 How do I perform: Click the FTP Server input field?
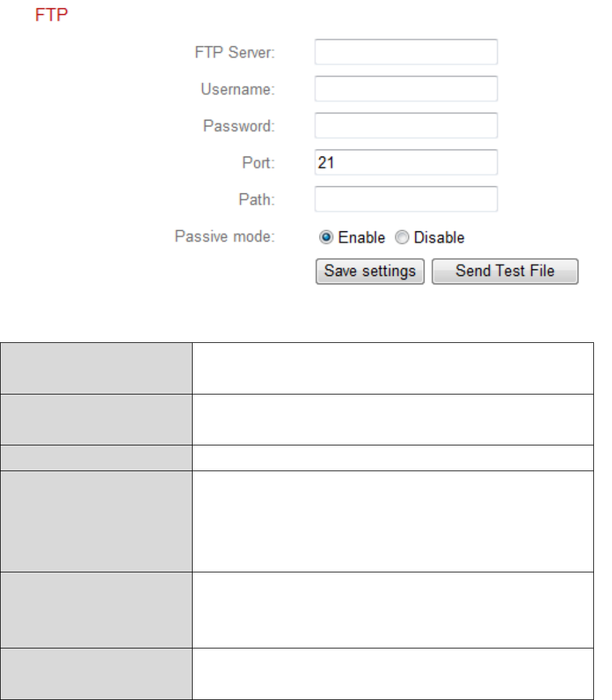coord(406,52)
